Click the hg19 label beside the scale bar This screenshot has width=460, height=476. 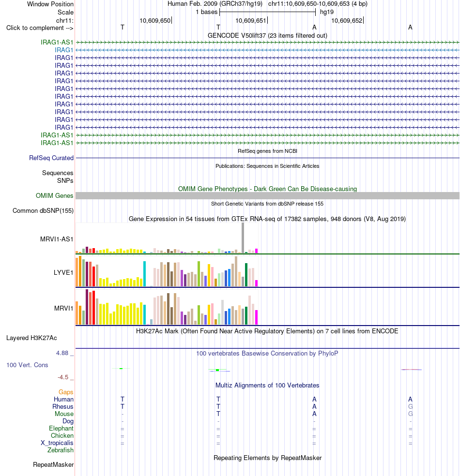(x=327, y=12)
